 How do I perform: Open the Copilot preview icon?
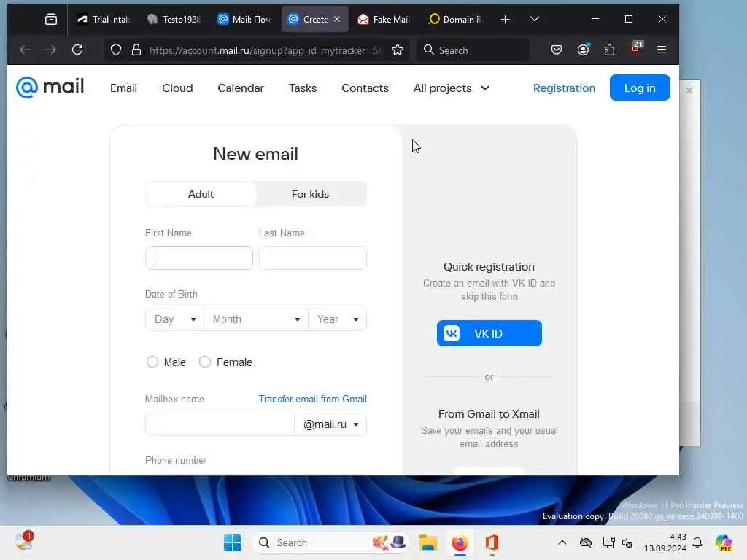[x=724, y=542]
